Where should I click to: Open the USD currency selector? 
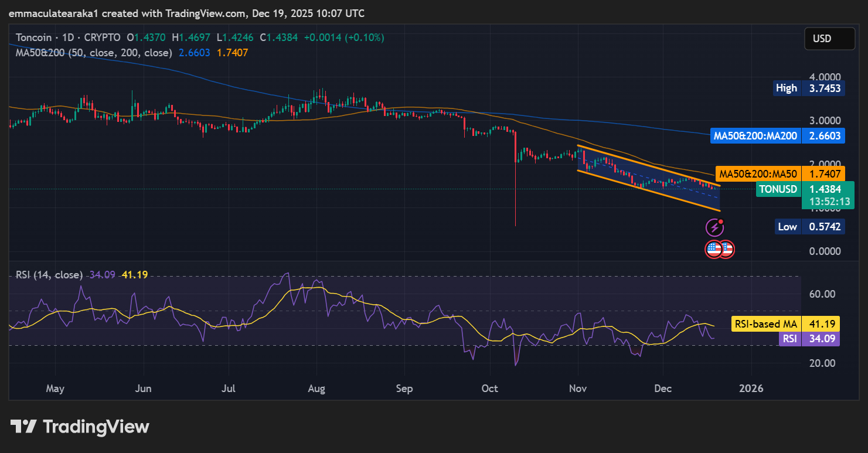pyautogui.click(x=829, y=39)
